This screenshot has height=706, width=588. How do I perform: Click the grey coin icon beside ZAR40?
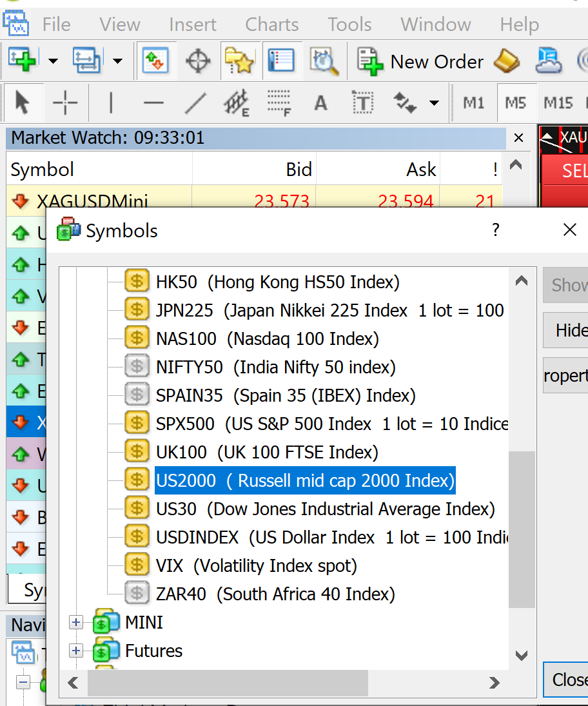click(x=137, y=593)
